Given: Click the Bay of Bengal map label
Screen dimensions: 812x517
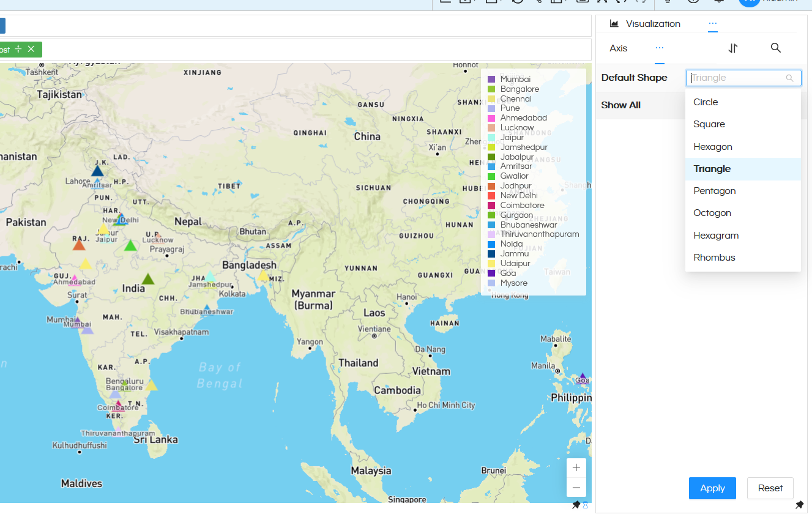Looking at the screenshot, I should [x=220, y=375].
